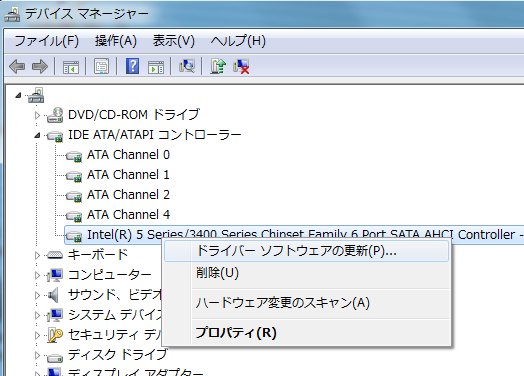Choose ハードウェア変更のスキャン(A) from context menu
Image resolution: width=524 pixels, height=376 pixels.
point(306,303)
